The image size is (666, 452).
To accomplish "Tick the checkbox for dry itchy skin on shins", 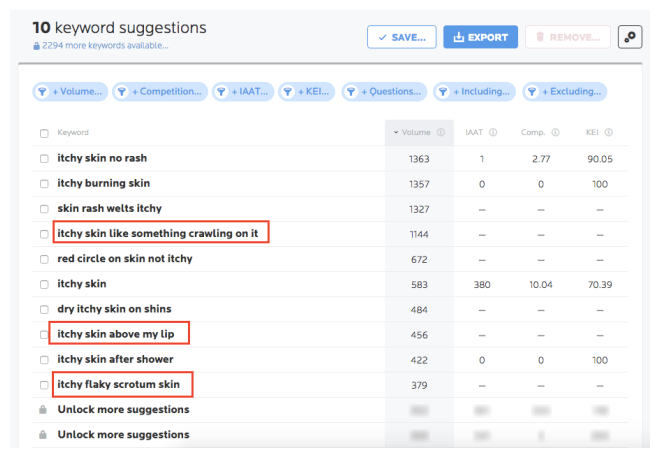I will (x=44, y=309).
